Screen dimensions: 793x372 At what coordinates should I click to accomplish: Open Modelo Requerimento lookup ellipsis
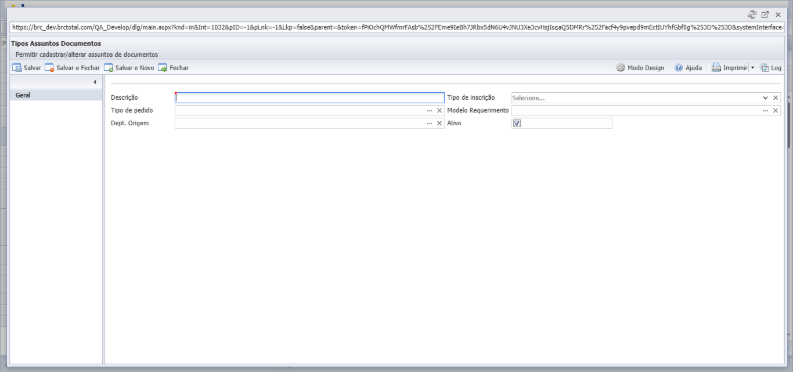pos(765,110)
